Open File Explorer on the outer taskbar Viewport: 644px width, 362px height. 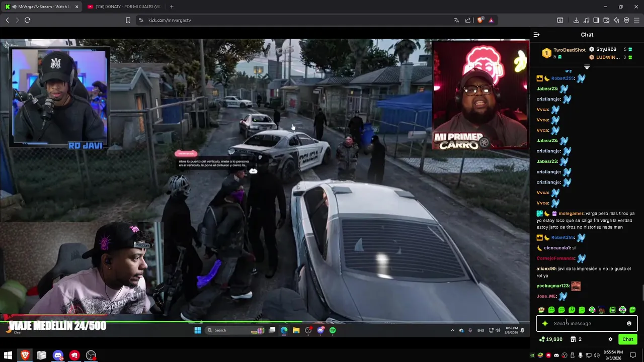click(41, 355)
